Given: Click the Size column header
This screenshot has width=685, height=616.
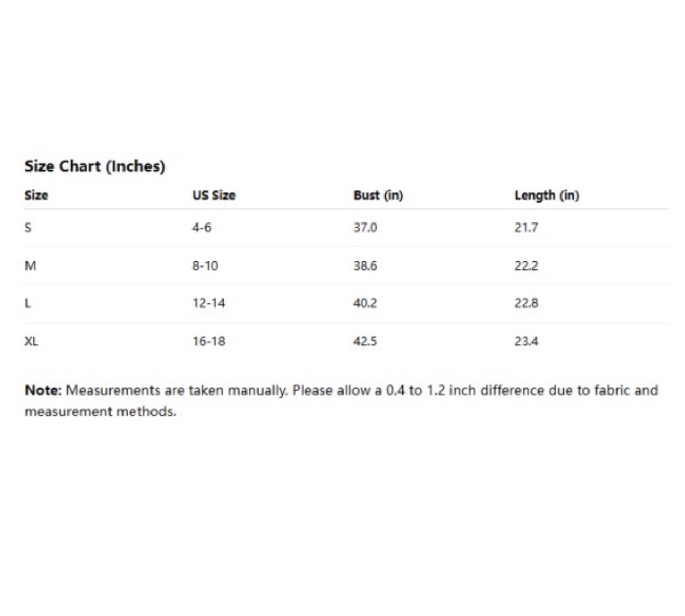Looking at the screenshot, I should pos(36,195).
